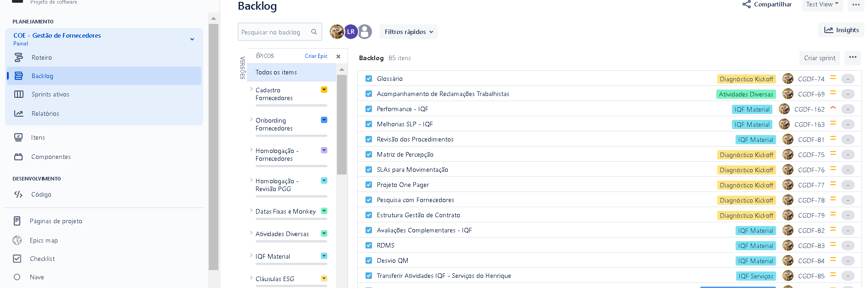
Task: Click the Código code icon
Action: (18, 194)
